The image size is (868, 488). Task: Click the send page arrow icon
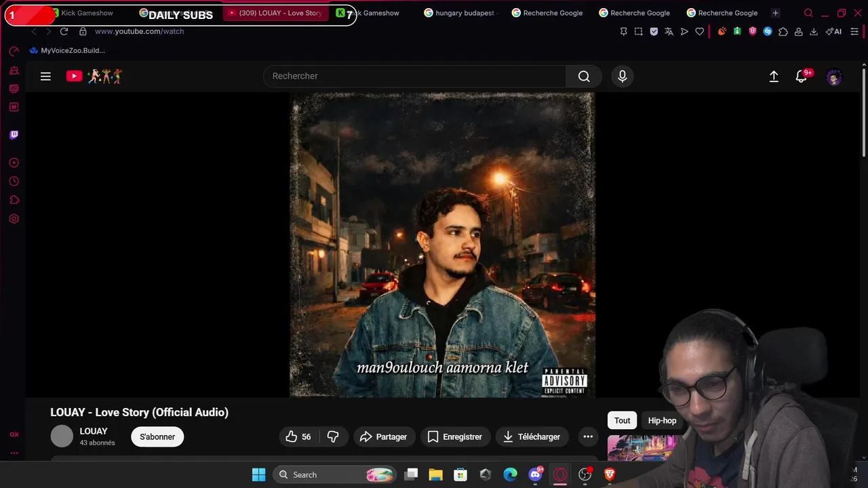[x=684, y=31]
